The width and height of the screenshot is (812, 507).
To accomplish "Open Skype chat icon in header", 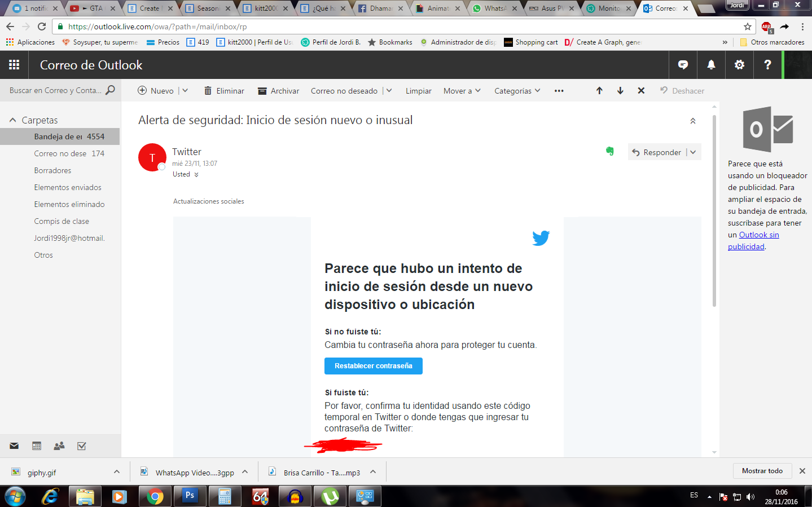I will click(683, 65).
